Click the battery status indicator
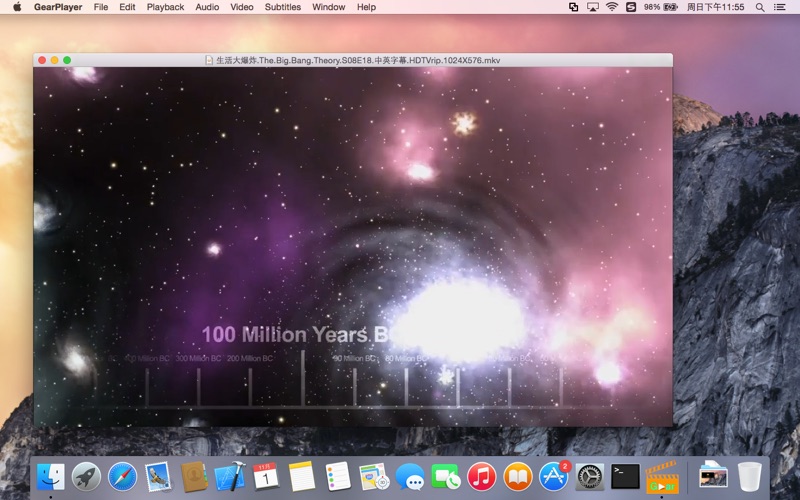 660,7
